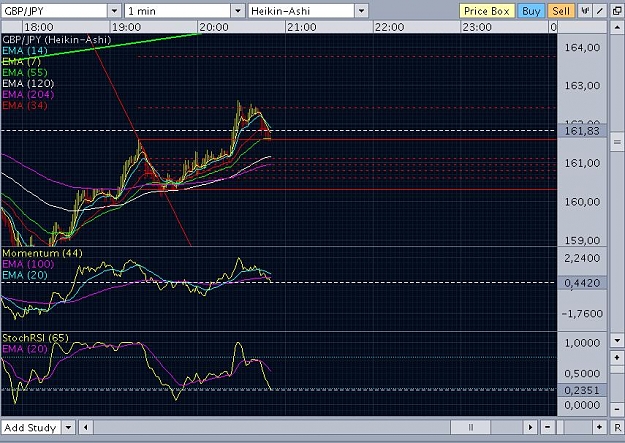The image size is (625, 443).
Task: Click the 0,0000 StochRSI axis label
Action: point(582,405)
